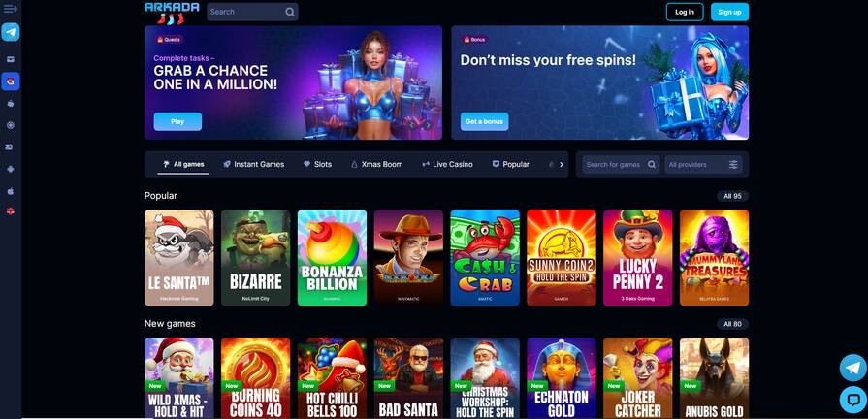Open the UK flag language selector
Screen dimensions: 868x419
[10, 211]
